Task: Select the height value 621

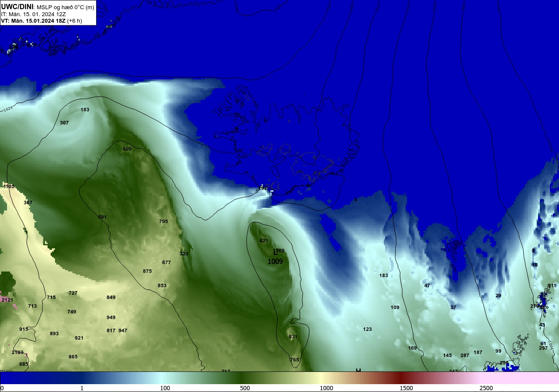Action: point(264,241)
